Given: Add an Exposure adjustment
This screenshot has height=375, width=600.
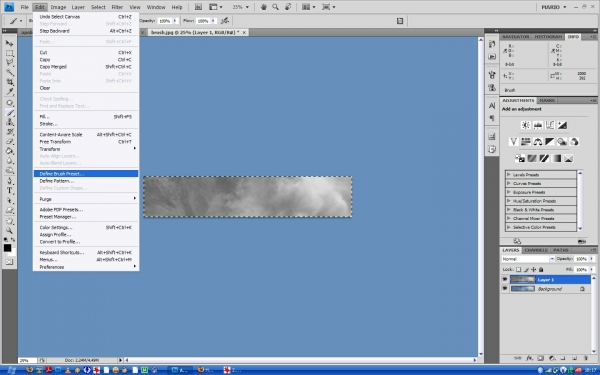Looking at the screenshot, I should click(562, 125).
